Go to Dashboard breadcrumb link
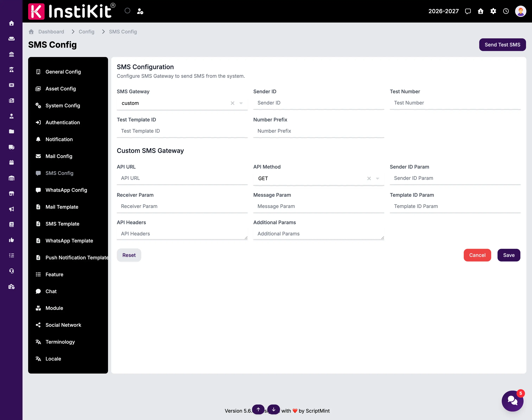Screen dimensions: 532x420 (x=51, y=32)
